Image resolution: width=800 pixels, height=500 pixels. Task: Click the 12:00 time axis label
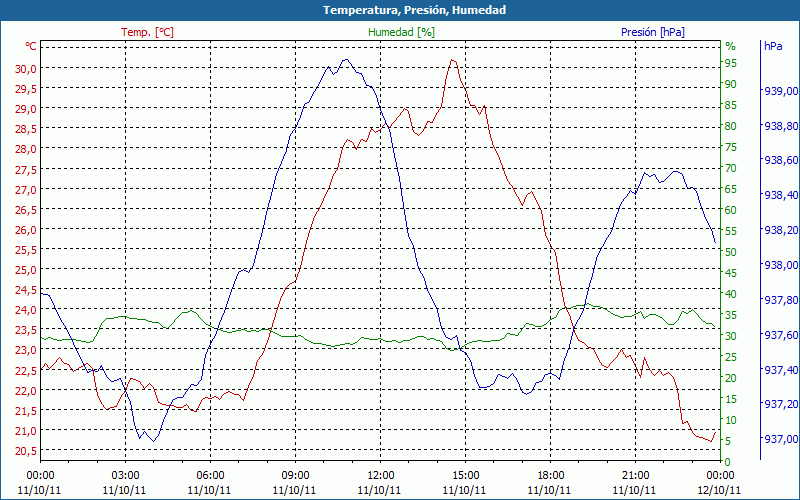(381, 476)
